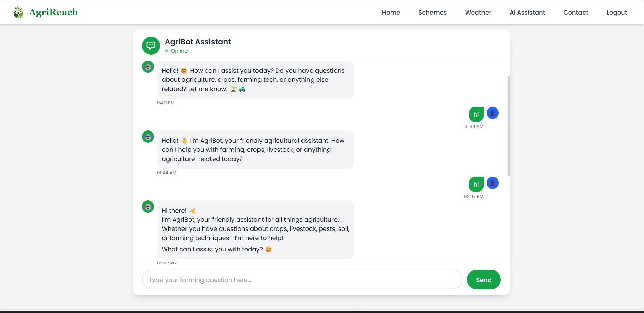Select AI Assistant in the navbar

coord(527,13)
